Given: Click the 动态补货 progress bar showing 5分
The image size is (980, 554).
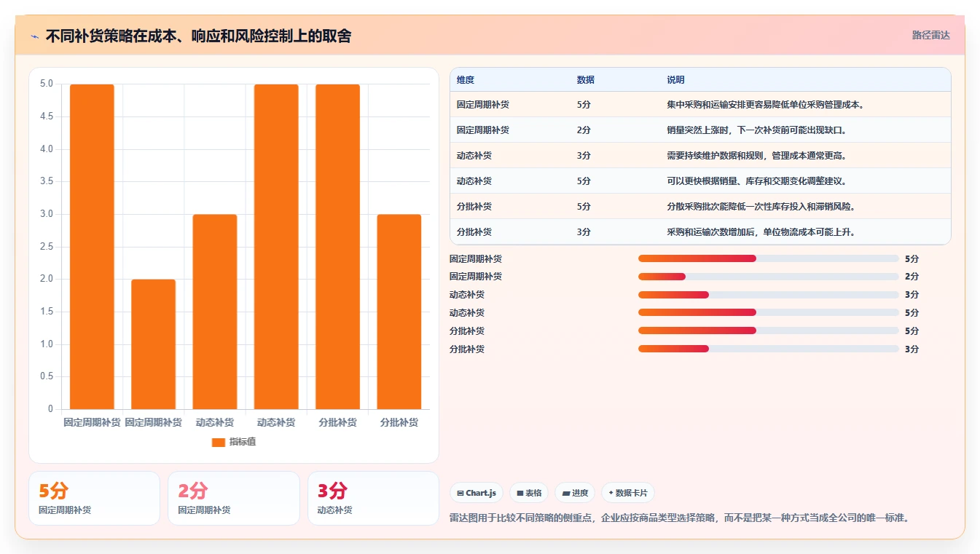Looking at the screenshot, I should click(x=769, y=313).
